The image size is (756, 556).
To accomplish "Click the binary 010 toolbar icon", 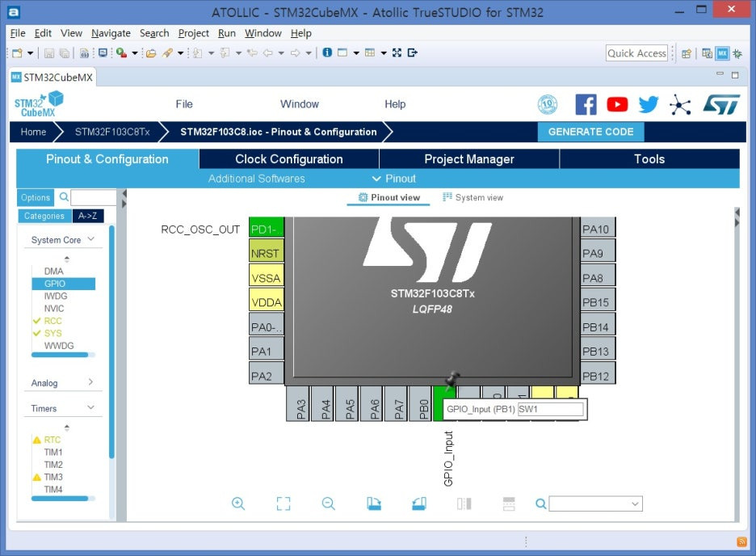I will point(84,53).
